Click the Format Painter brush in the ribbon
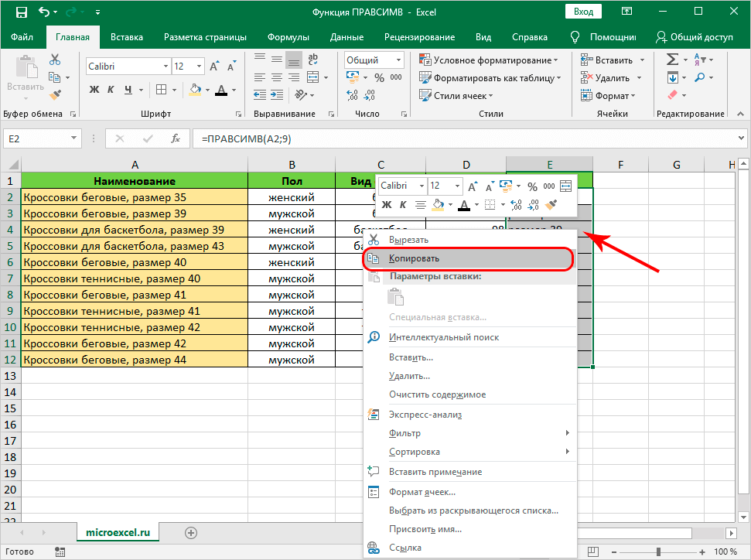The height and width of the screenshot is (560, 751). [55, 95]
